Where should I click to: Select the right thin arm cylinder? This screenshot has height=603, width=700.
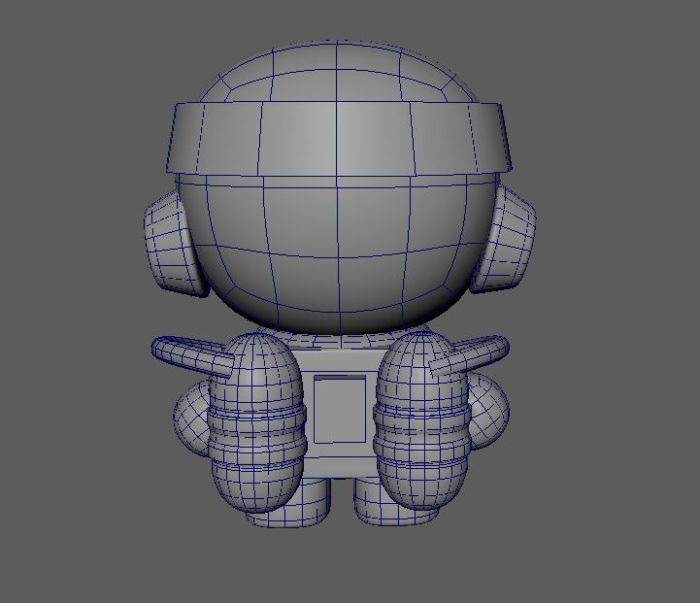click(x=470, y=354)
